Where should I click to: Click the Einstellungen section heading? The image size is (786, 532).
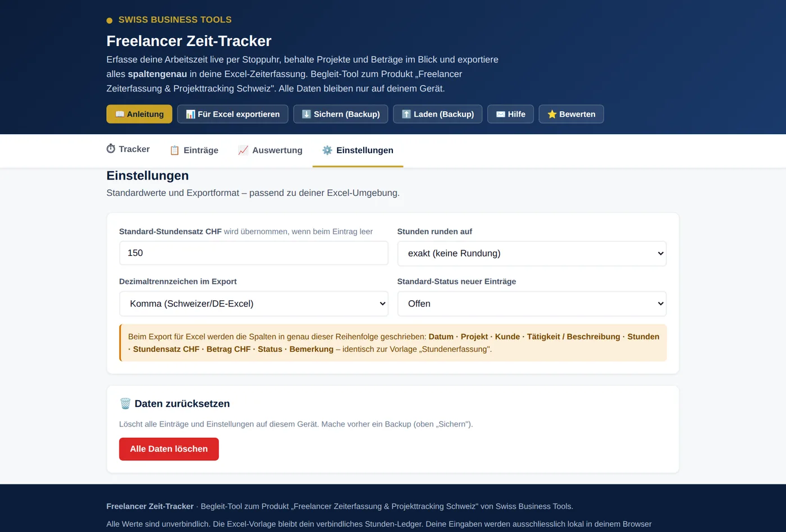pos(148,176)
